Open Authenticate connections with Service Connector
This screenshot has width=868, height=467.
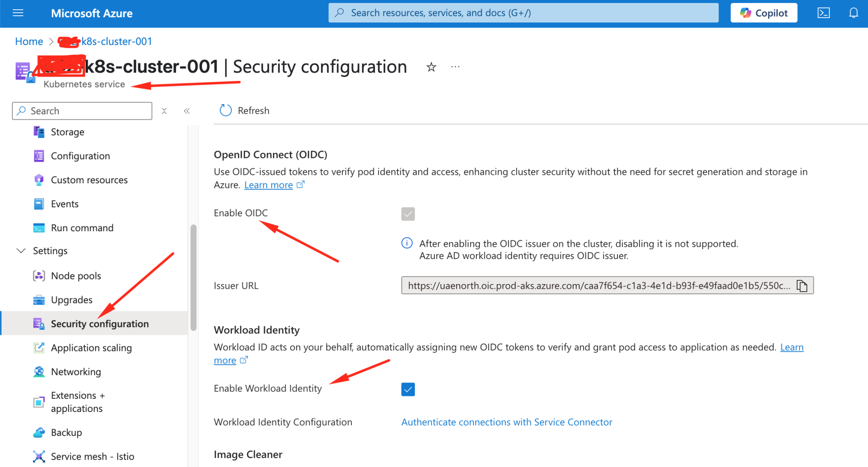506,422
